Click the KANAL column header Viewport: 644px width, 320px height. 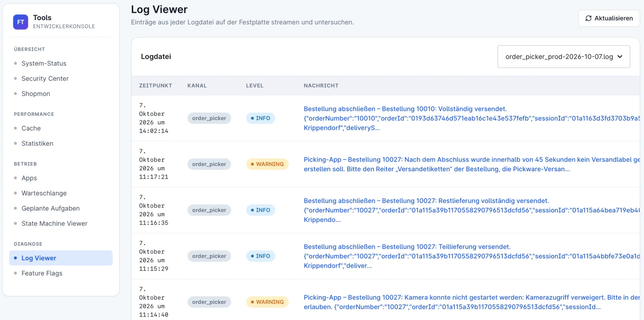click(x=197, y=86)
